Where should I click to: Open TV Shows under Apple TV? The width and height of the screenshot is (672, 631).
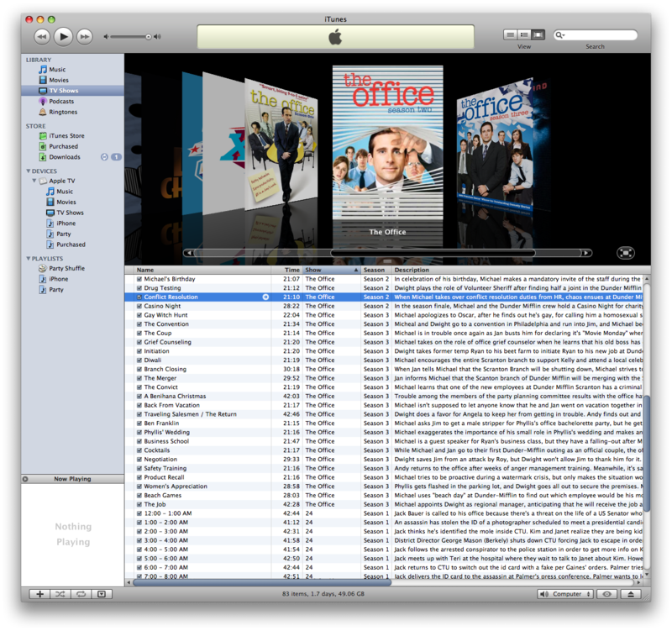coord(70,213)
